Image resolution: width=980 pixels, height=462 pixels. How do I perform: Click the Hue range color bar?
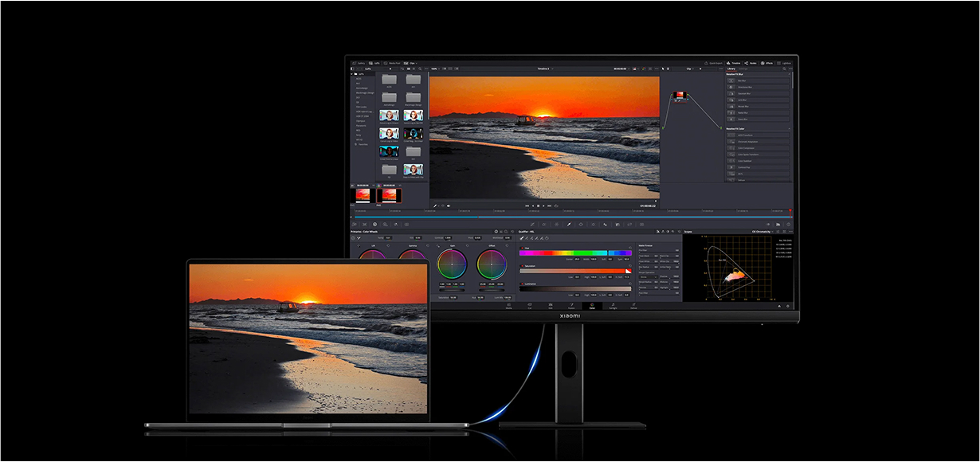(x=574, y=253)
